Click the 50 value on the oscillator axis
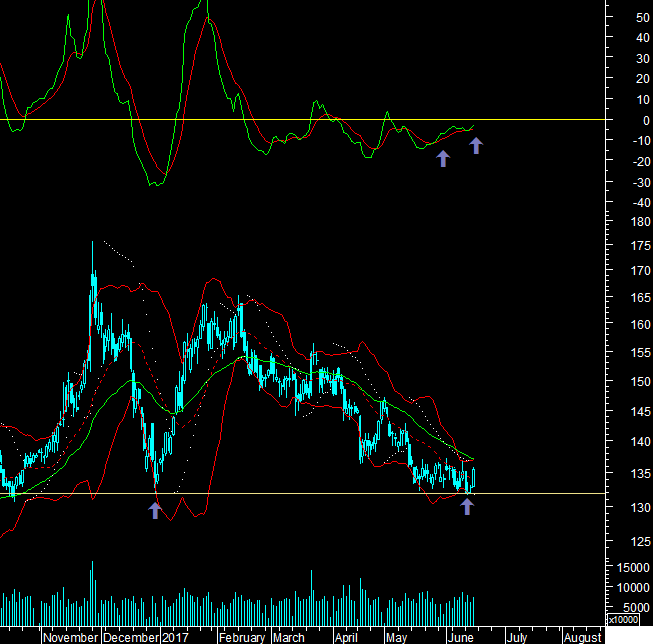The image size is (653, 644). [643, 17]
